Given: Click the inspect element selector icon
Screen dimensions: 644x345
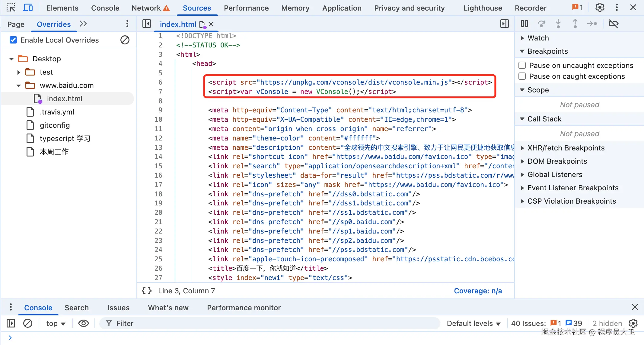Looking at the screenshot, I should point(11,8).
